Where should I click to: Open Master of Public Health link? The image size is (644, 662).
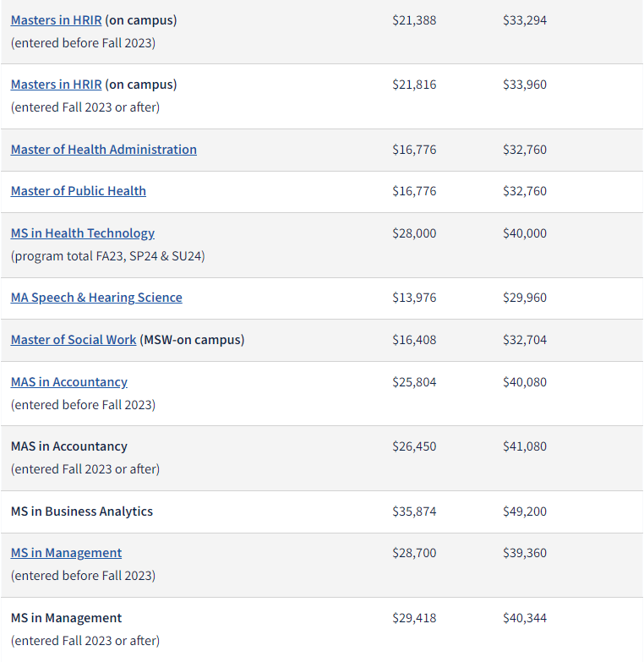pos(79,191)
